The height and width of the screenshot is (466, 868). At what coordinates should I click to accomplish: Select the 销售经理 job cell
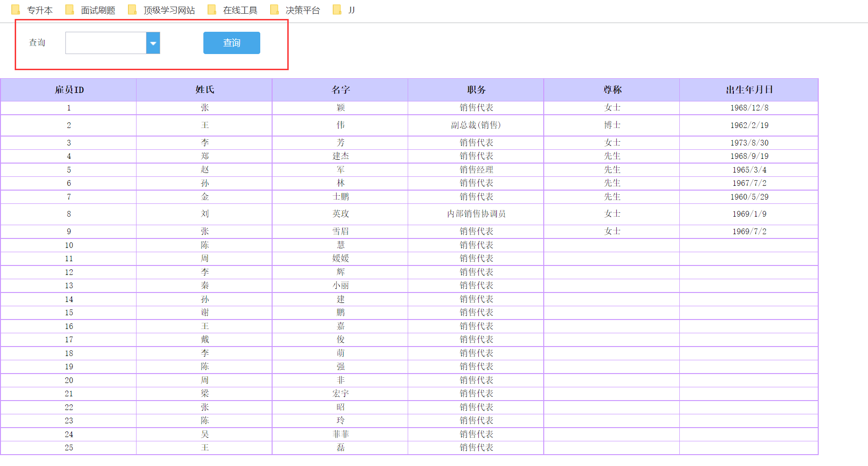point(476,170)
